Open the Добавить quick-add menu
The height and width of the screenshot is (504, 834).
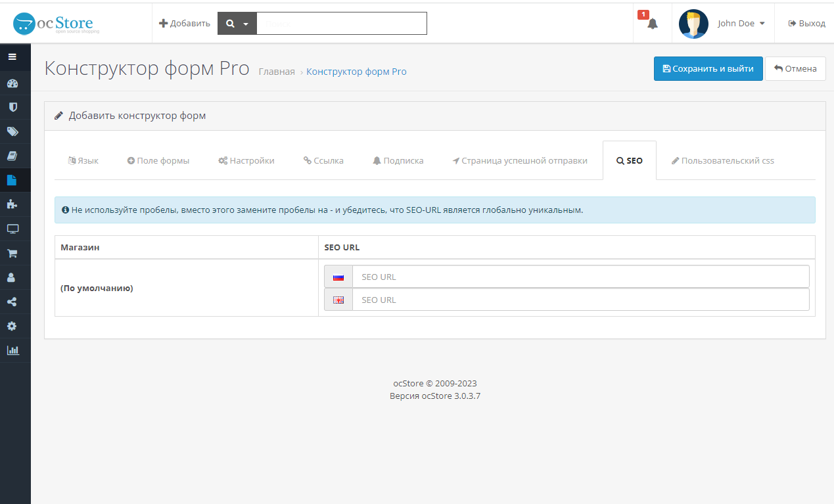[x=185, y=24]
